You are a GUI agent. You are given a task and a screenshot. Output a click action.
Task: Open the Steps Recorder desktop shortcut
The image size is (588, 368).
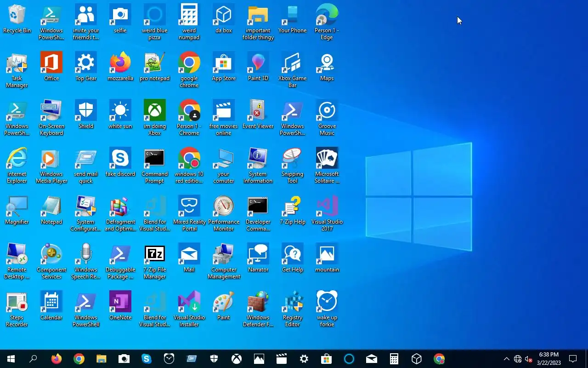[17, 309]
